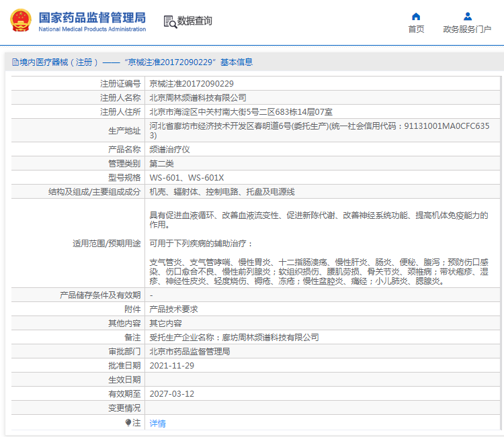Click the 数据查询 search document icon
The image size is (504, 437).
pos(170,22)
